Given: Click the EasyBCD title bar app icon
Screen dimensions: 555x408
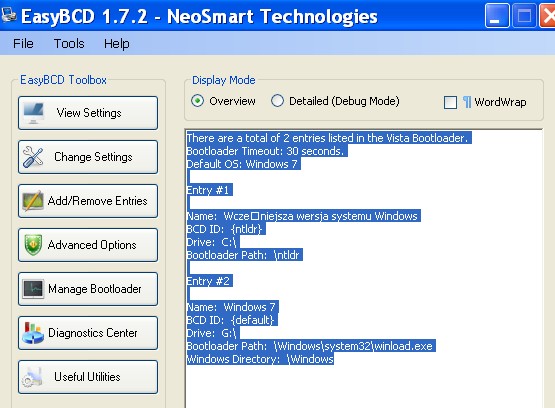Looking at the screenshot, I should coord(9,15).
